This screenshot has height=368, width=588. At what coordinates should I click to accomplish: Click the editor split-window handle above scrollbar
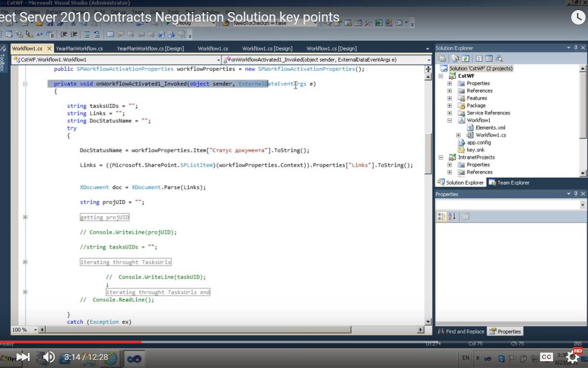(x=428, y=69)
